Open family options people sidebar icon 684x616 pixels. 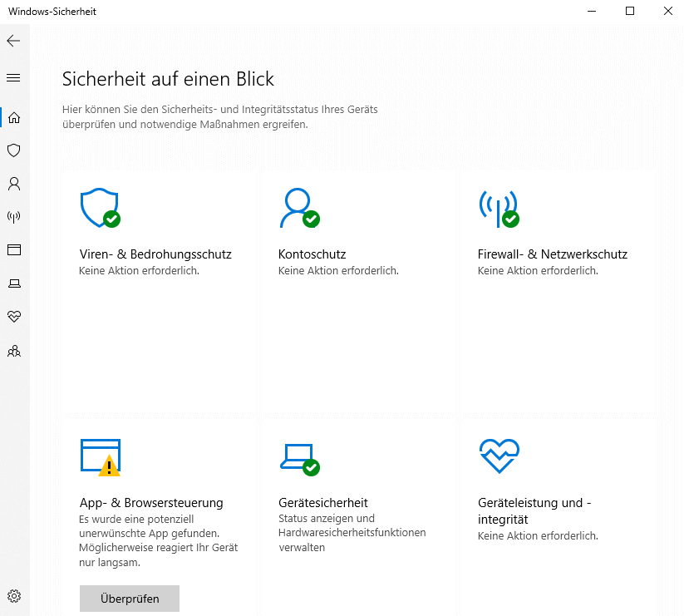pos(14,351)
